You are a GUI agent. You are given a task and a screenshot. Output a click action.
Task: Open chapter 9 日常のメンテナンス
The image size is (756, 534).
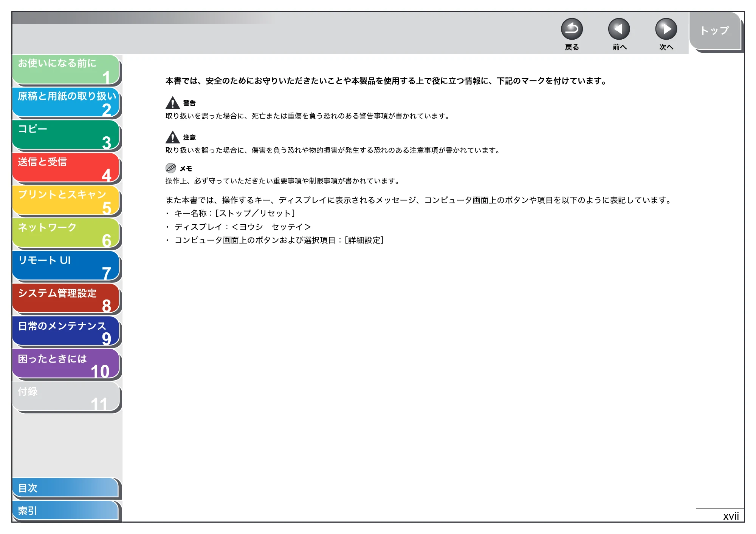(66, 332)
